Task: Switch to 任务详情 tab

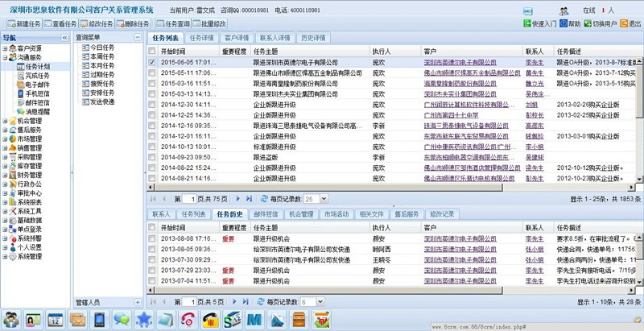Action: [x=202, y=38]
